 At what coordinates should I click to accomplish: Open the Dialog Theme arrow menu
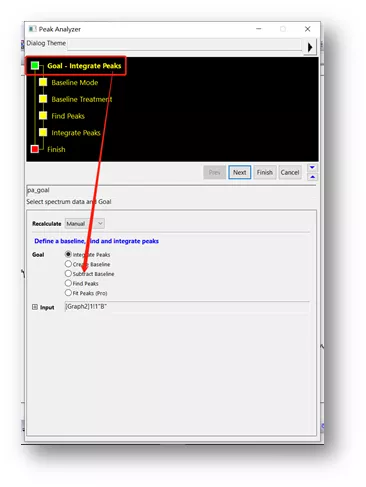(310, 47)
